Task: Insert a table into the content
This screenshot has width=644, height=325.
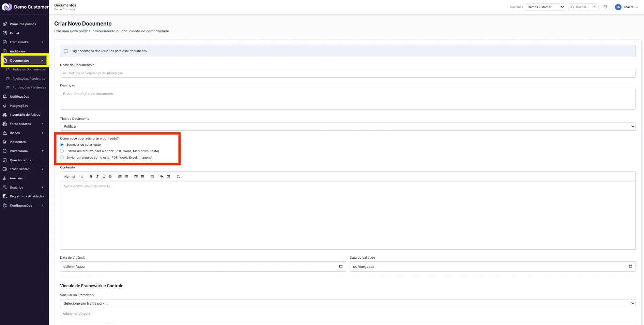Action: (x=152, y=177)
